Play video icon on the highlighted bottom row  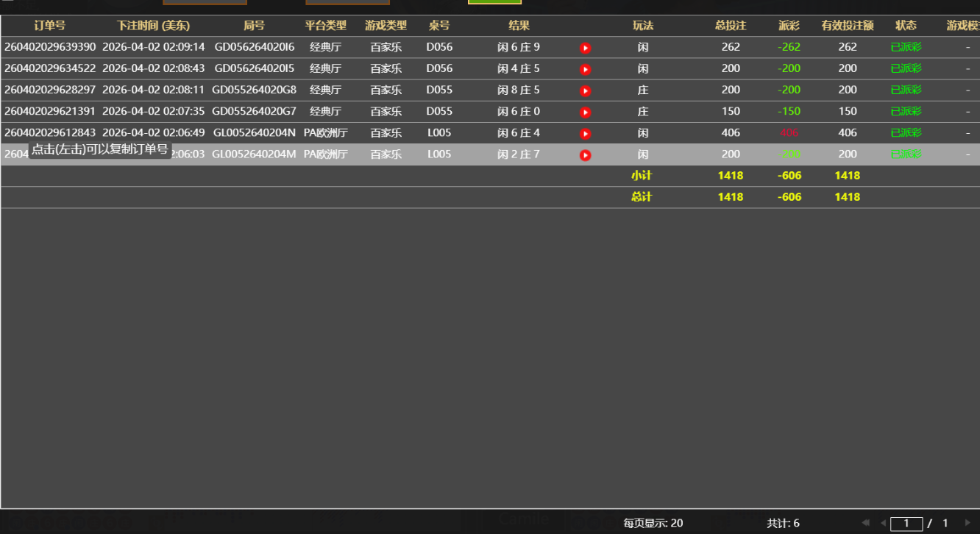(x=585, y=154)
